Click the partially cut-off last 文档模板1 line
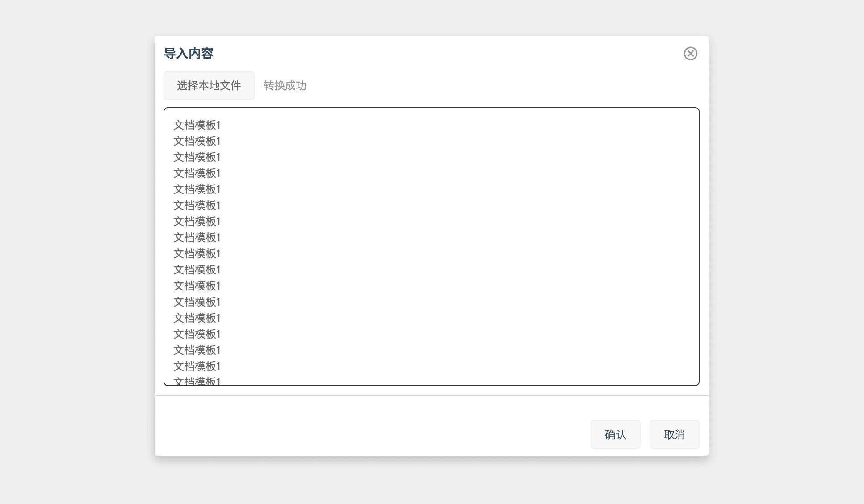 pos(197,381)
